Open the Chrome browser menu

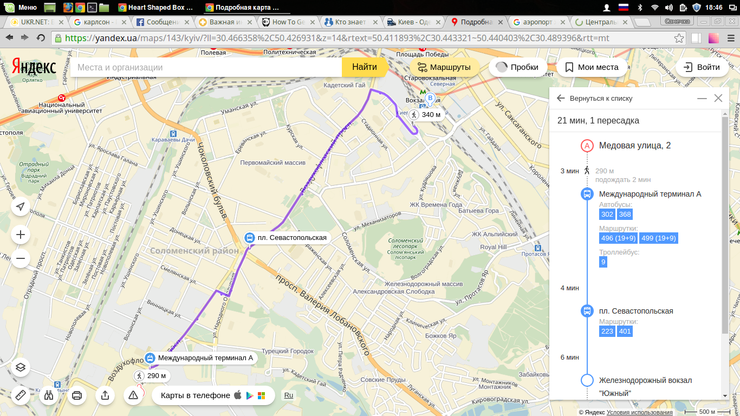click(731, 38)
